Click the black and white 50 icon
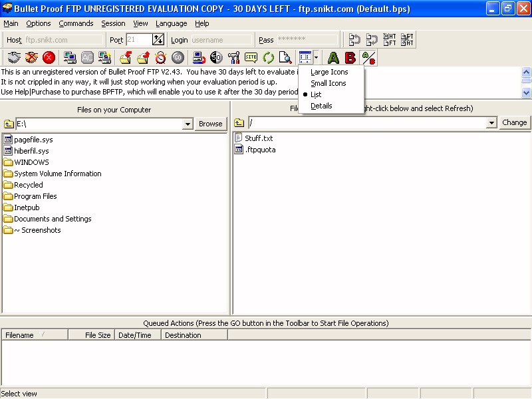 216,57
